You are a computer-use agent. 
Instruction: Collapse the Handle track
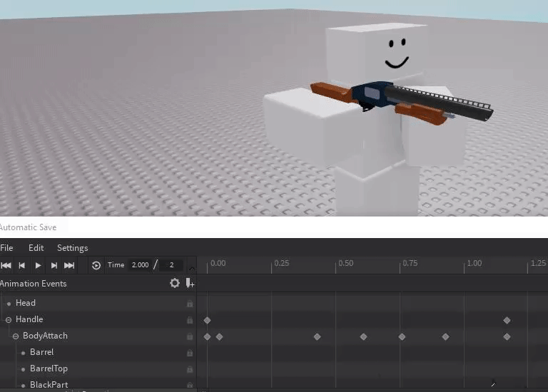[9, 320]
